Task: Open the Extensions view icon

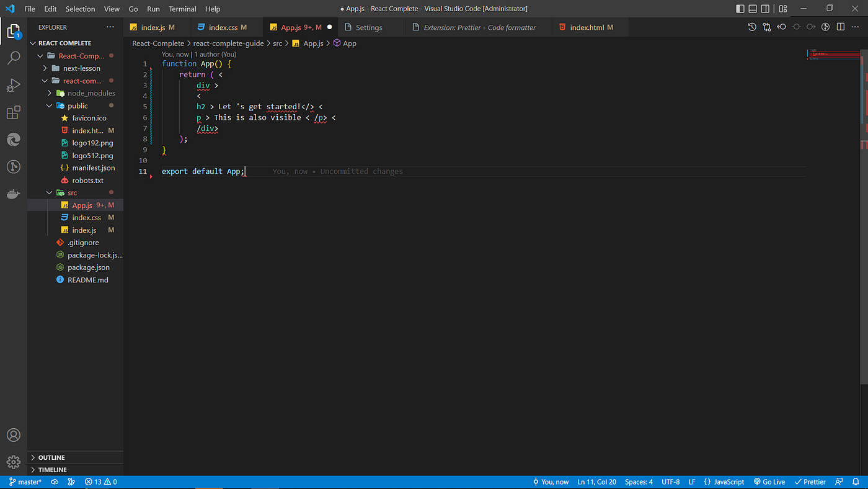Action: [x=14, y=113]
